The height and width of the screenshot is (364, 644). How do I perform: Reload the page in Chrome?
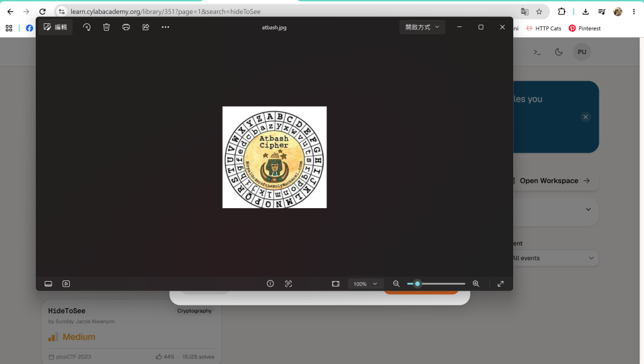click(x=42, y=11)
